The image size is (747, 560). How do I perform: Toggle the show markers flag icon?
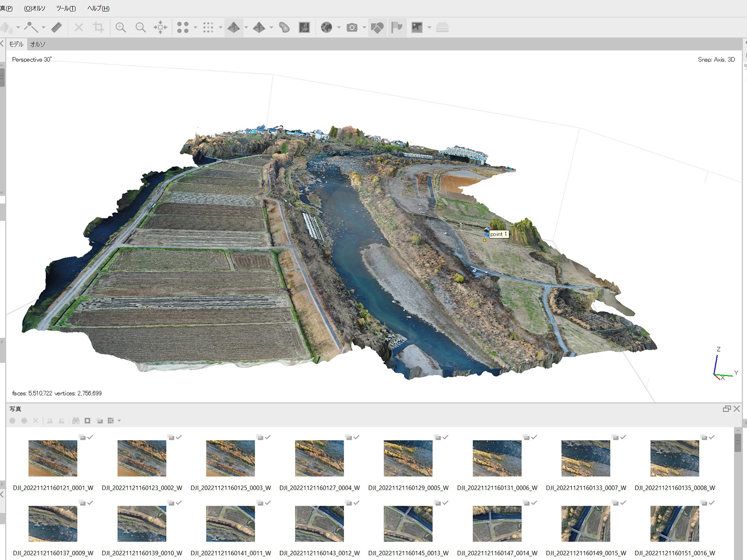click(x=396, y=27)
